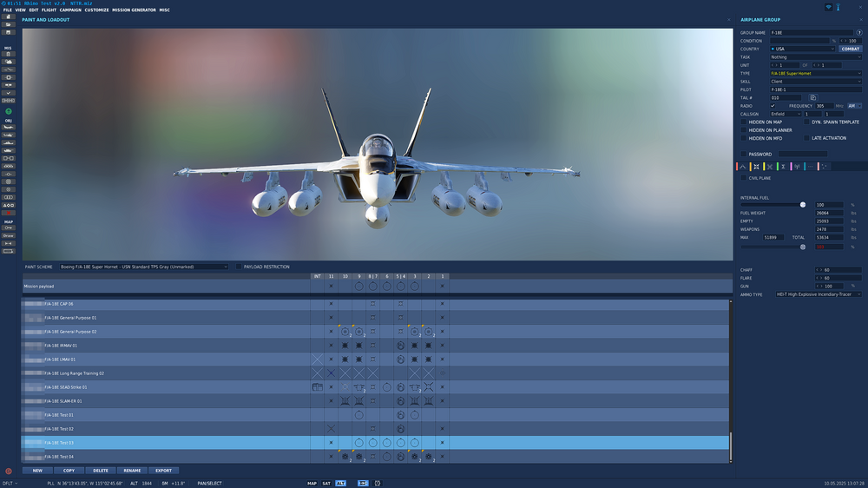Select the ship group icon under OBJ
The image size is (868, 488).
9,143
